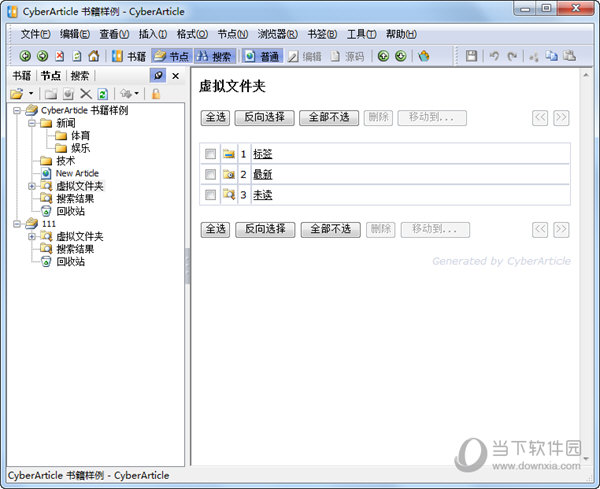Click the red stop loading icon
The image size is (600, 489).
(60, 56)
